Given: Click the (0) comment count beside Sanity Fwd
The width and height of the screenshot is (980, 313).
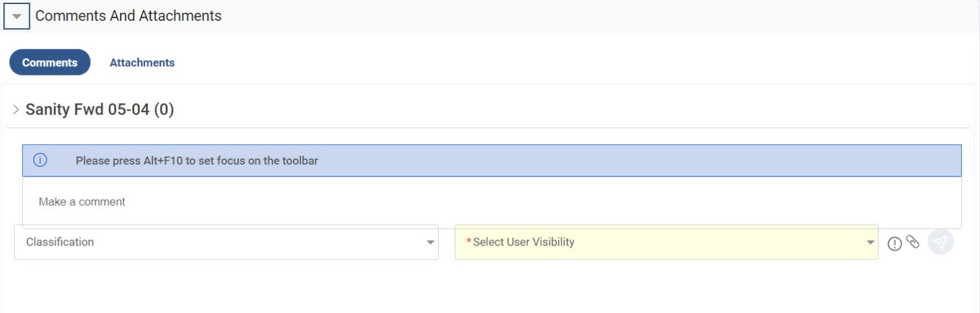Looking at the screenshot, I should pyautogui.click(x=164, y=110).
